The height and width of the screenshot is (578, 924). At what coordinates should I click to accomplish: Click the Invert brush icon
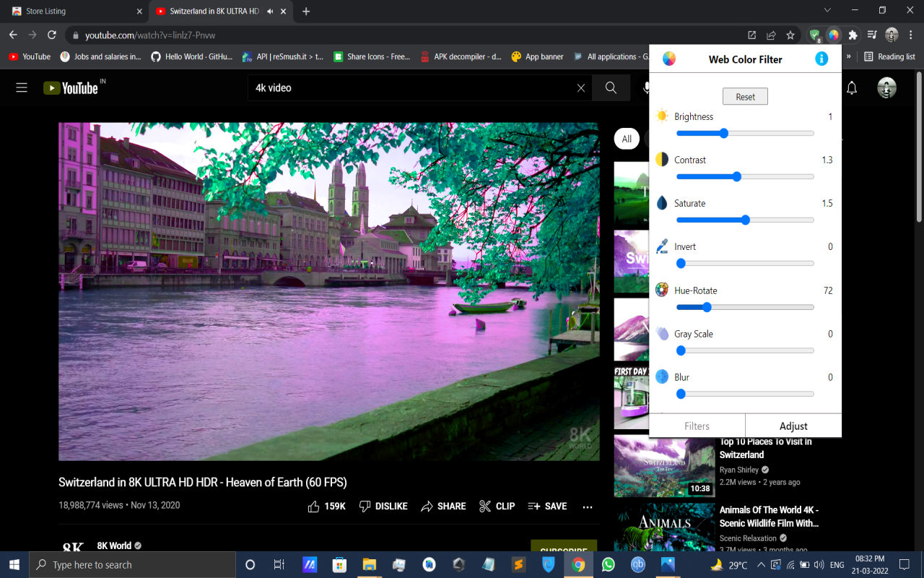[661, 246]
